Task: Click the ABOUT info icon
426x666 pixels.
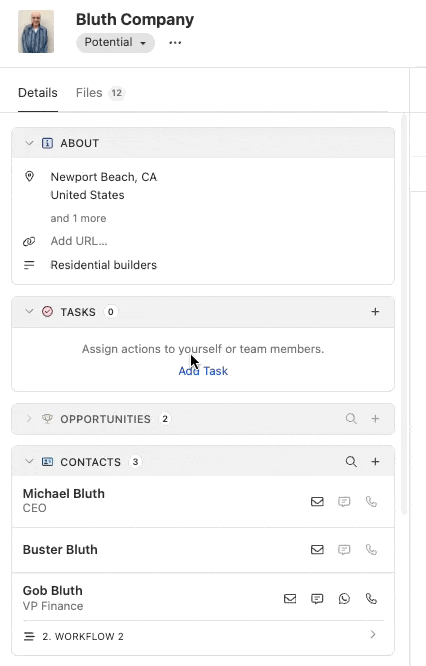Action: 47,143
